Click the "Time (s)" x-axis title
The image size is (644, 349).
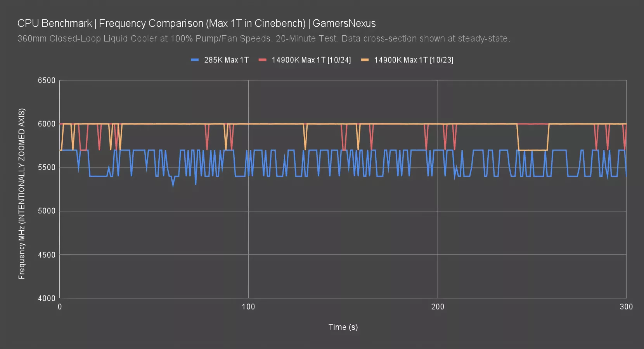[343, 327]
